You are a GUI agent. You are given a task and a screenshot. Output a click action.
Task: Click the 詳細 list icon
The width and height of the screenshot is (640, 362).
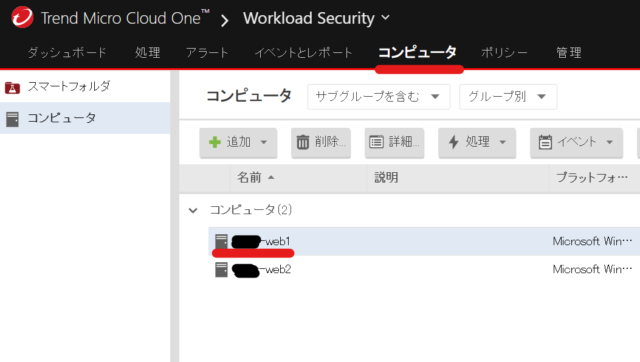[376, 142]
